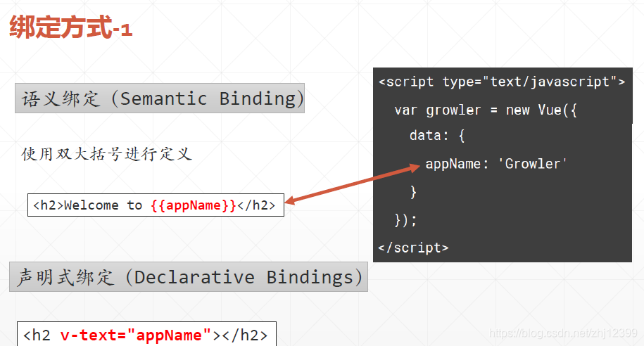
Task: Click the <h2 v-text="appName"></h2> code box
Action: click(146, 335)
